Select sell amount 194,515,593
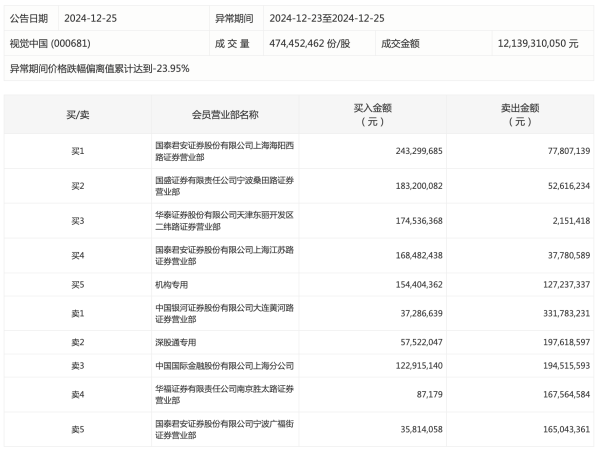Viewport: 600px width, 451px height. click(x=567, y=366)
